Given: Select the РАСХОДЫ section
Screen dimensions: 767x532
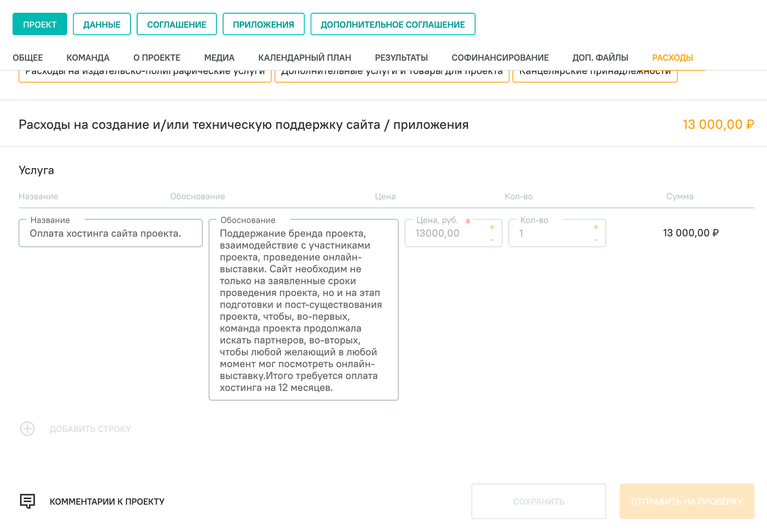Looking at the screenshot, I should tap(672, 58).
